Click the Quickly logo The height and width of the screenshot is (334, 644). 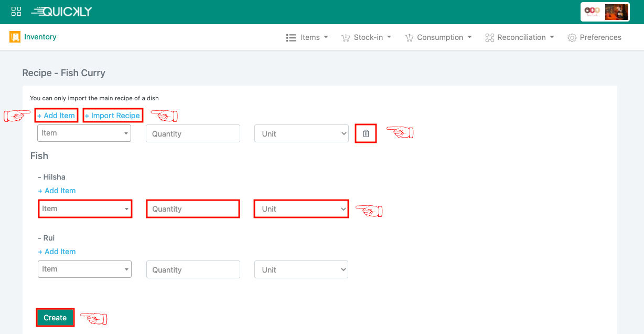coord(61,12)
